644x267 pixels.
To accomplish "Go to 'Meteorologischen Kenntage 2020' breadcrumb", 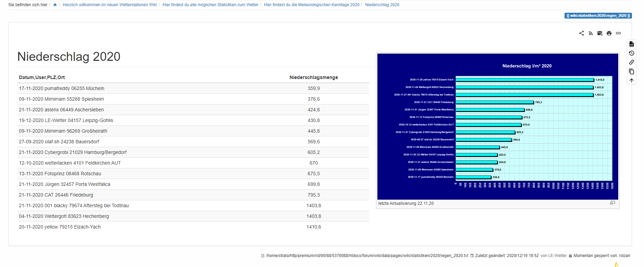I will click(x=311, y=5).
